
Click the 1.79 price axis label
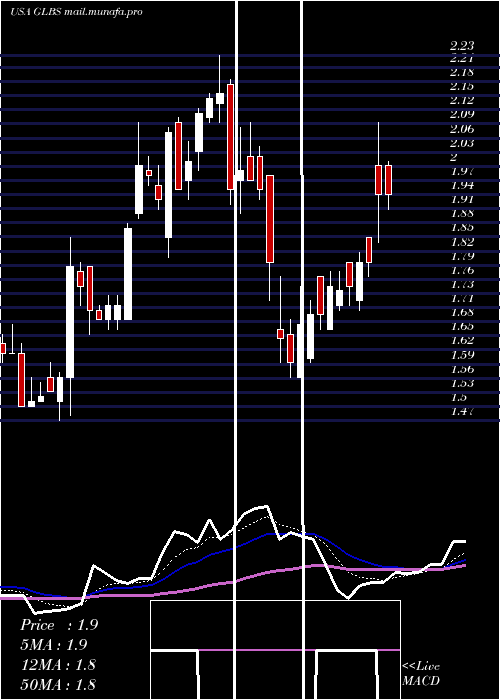pyautogui.click(x=462, y=256)
